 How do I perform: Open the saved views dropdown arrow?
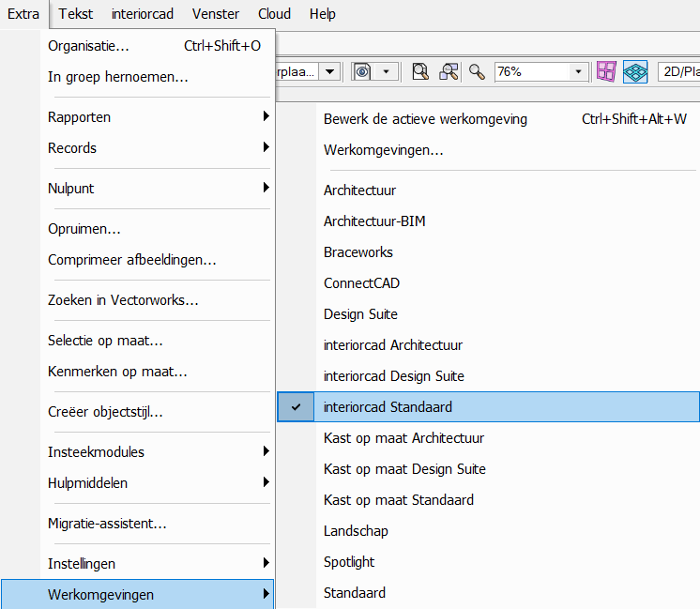point(387,71)
